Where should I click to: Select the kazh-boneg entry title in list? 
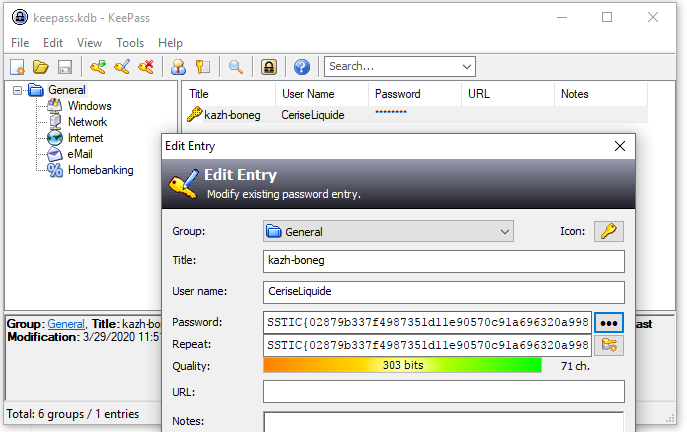(x=232, y=115)
